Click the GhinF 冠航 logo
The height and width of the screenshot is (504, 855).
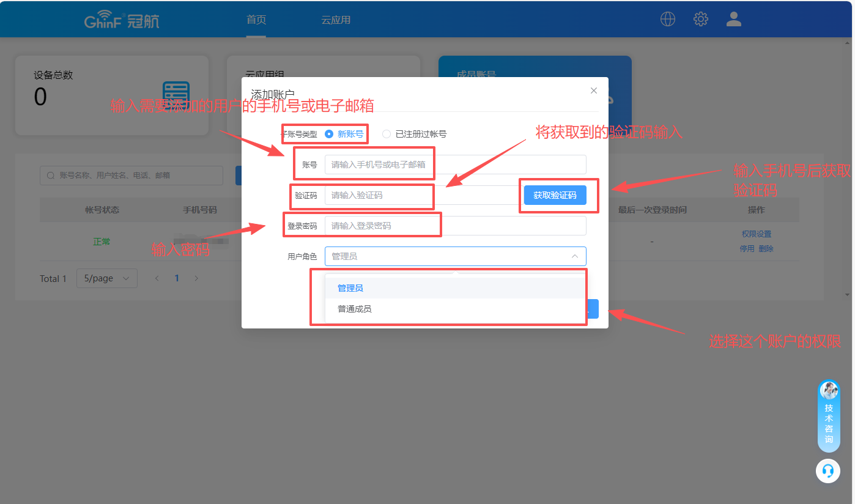click(122, 21)
